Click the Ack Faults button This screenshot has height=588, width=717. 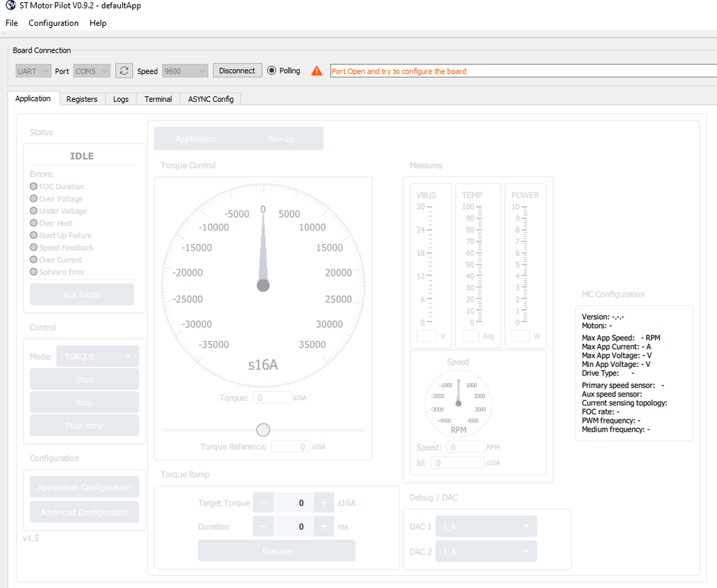[82, 294]
